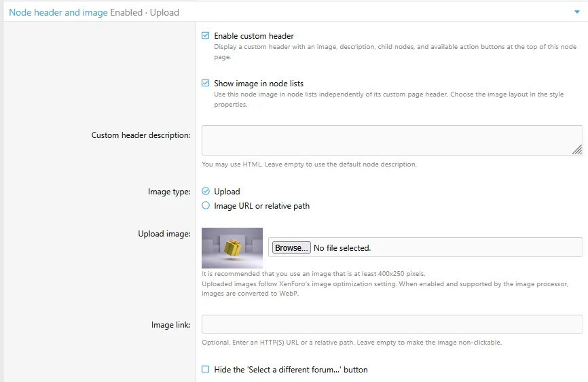Click the Image link label
This screenshot has width=588, height=382.
(x=170, y=325)
